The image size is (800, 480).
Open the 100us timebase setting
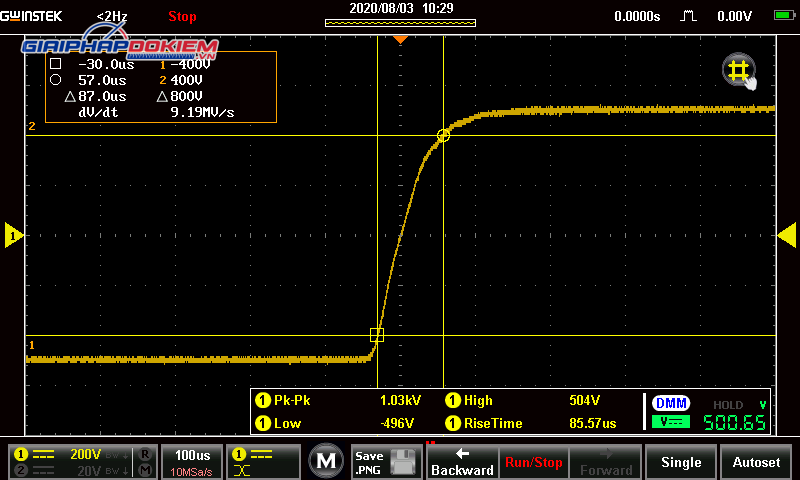pos(192,462)
